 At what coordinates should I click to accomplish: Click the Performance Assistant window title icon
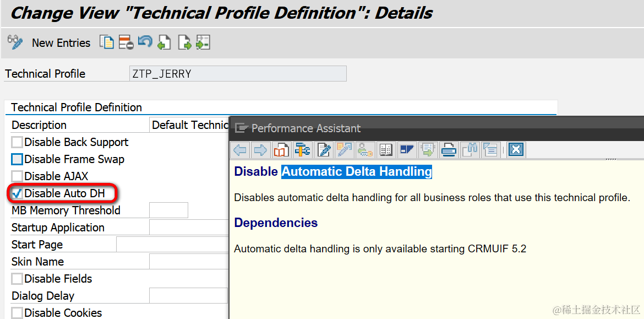click(x=242, y=128)
